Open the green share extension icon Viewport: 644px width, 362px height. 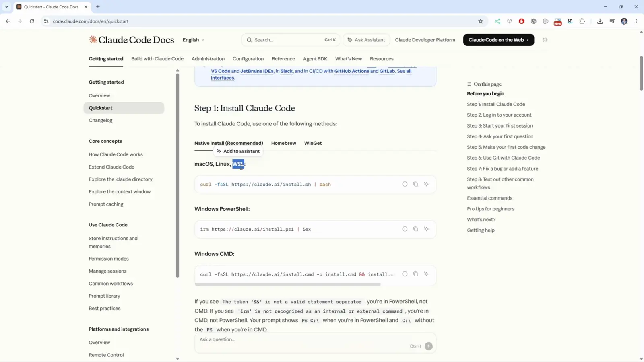pyautogui.click(x=497, y=21)
